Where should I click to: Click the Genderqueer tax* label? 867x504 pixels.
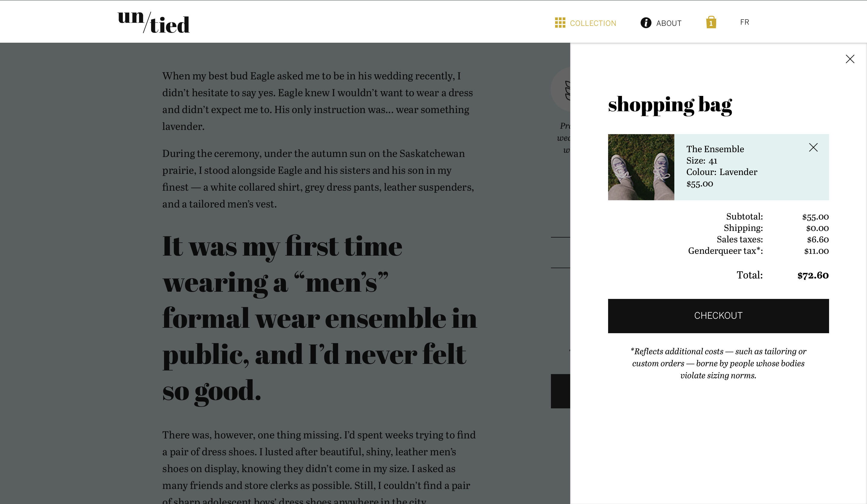point(725,250)
